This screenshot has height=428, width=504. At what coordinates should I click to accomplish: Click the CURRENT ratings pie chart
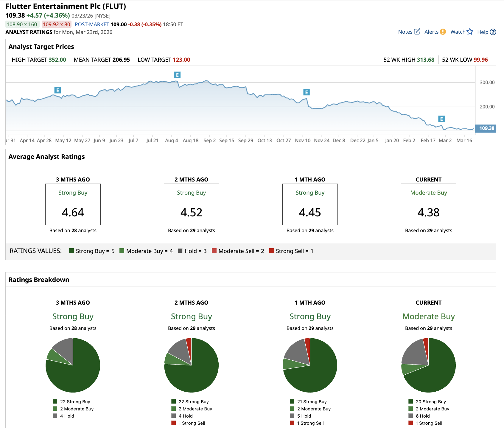pyautogui.click(x=428, y=365)
